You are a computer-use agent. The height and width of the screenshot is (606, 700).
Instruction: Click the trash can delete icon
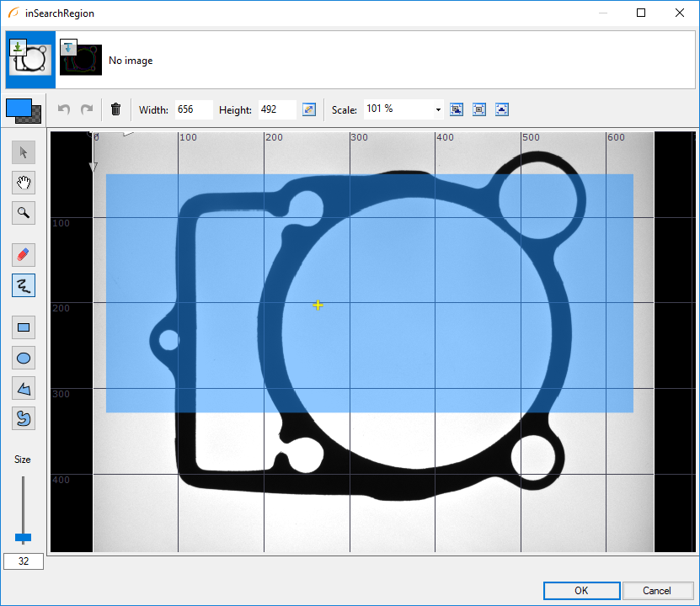[116, 109]
